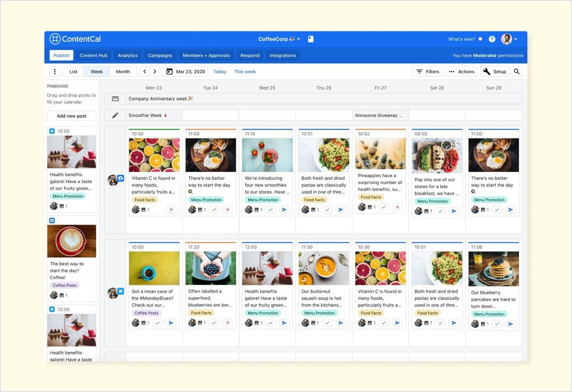Click the What's new? link
572x392 pixels.
click(461, 39)
